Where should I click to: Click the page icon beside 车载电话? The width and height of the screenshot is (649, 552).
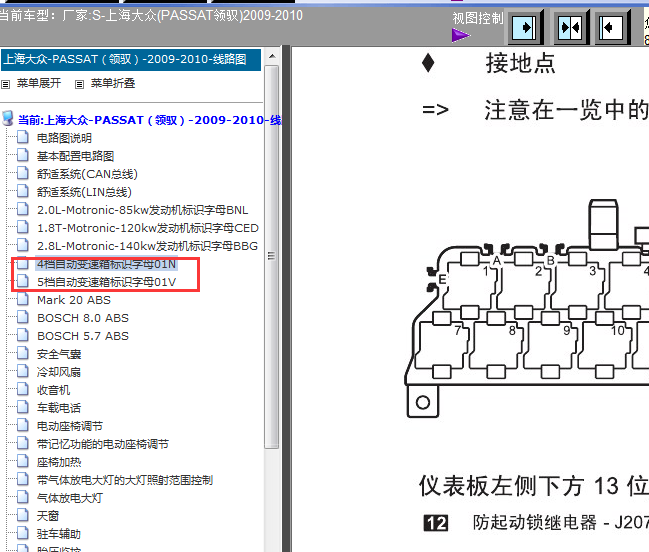[23, 407]
